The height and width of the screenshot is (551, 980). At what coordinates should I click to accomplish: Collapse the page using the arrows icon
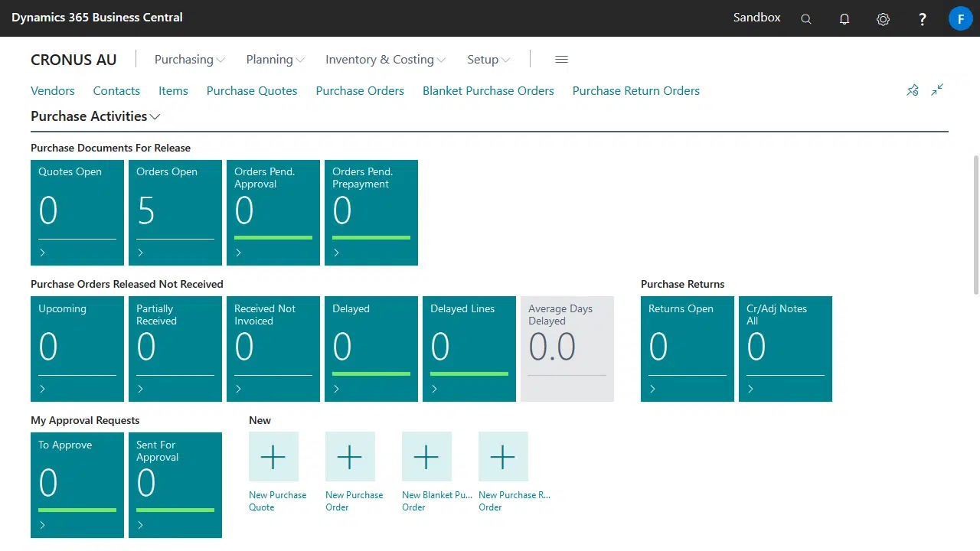(937, 90)
